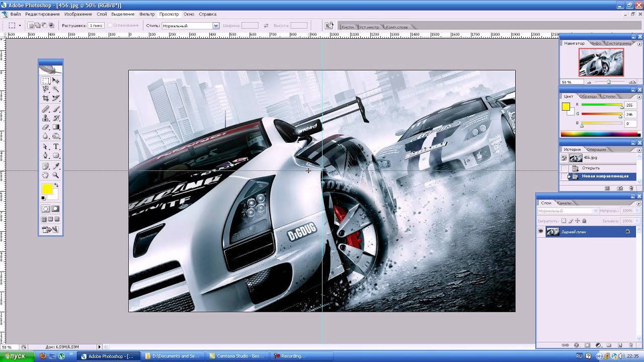Click the Navigator zoom slider
This screenshot has height=362, width=644.
coord(609,82)
